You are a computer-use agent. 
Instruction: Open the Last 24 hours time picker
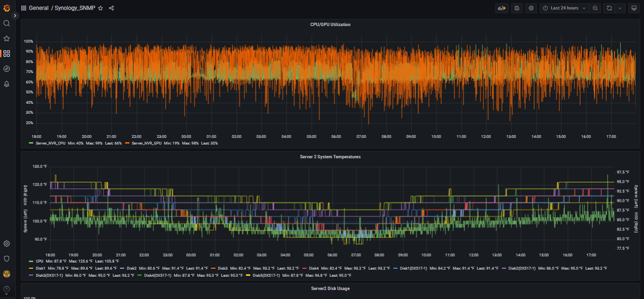coord(564,8)
